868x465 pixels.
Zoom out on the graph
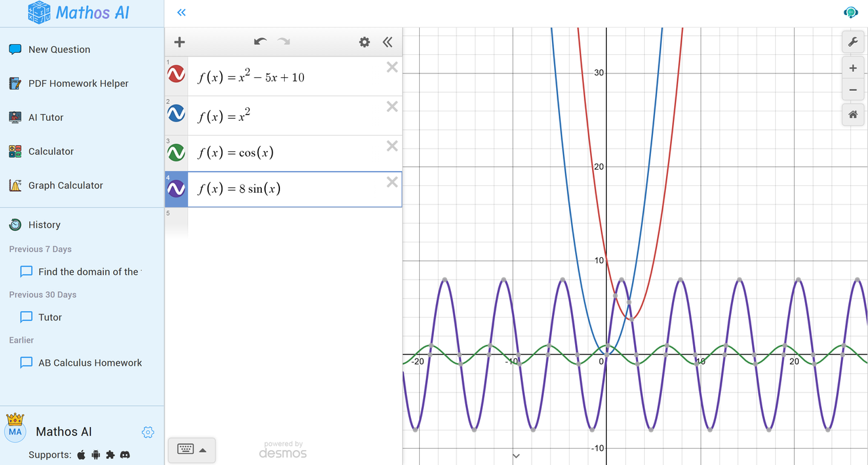coord(852,90)
